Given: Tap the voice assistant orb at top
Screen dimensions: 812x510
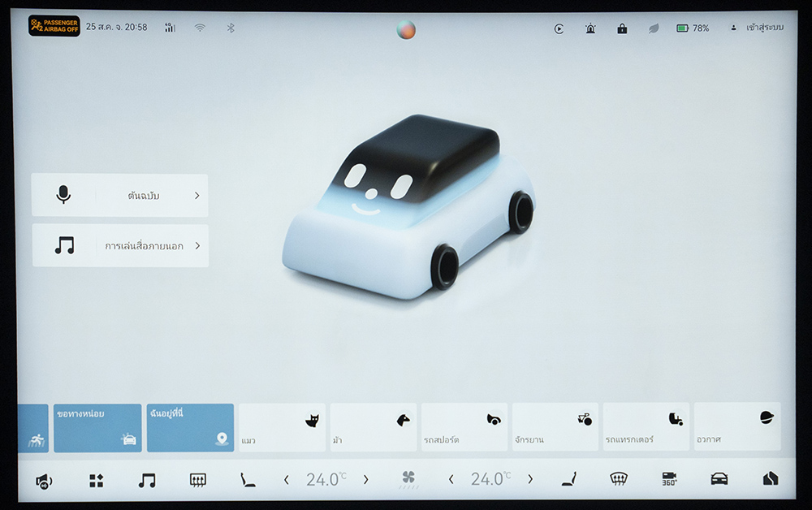Looking at the screenshot, I should pyautogui.click(x=406, y=30).
